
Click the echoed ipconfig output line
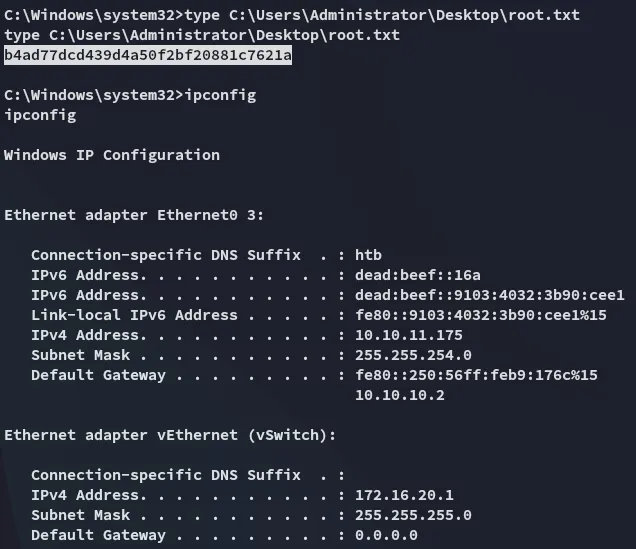pos(40,115)
